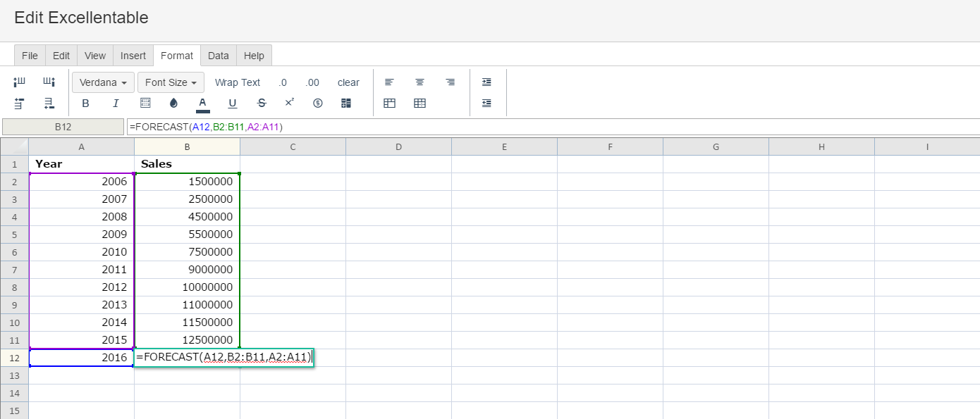Pick a fill color with the droplet icon
980x419 pixels.
174,104
